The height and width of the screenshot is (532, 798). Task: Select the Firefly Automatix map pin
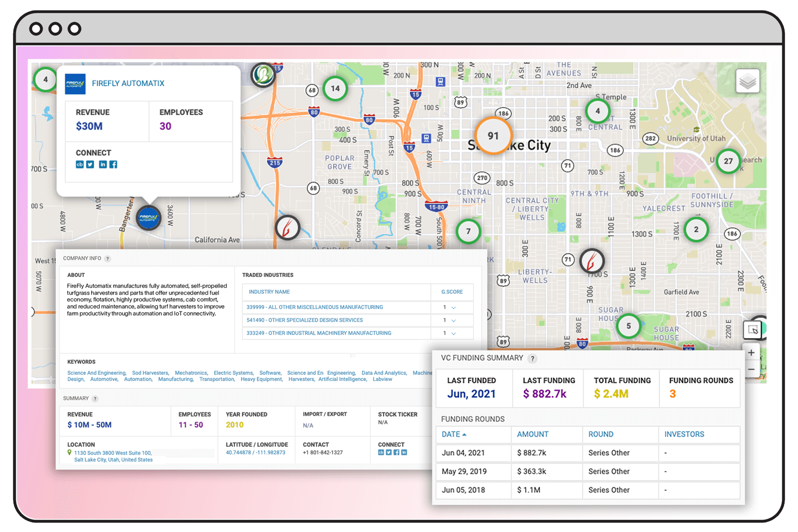click(x=149, y=217)
